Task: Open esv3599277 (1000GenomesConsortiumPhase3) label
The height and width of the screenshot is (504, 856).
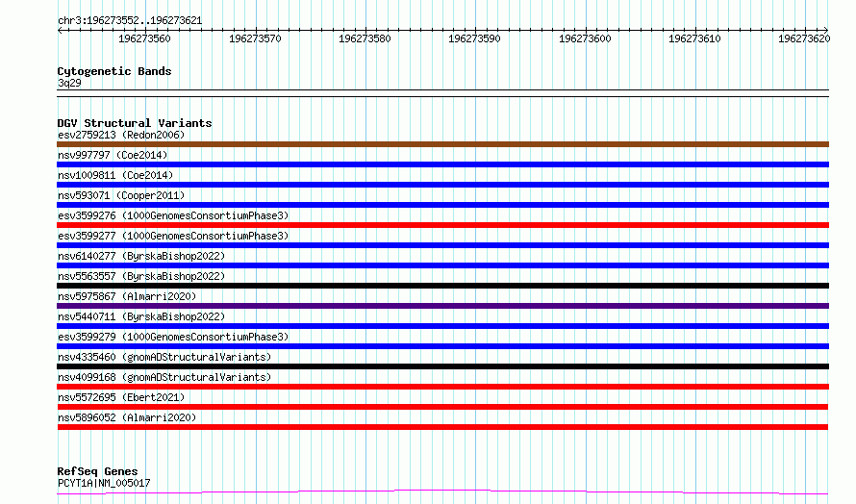Action: [x=173, y=236]
